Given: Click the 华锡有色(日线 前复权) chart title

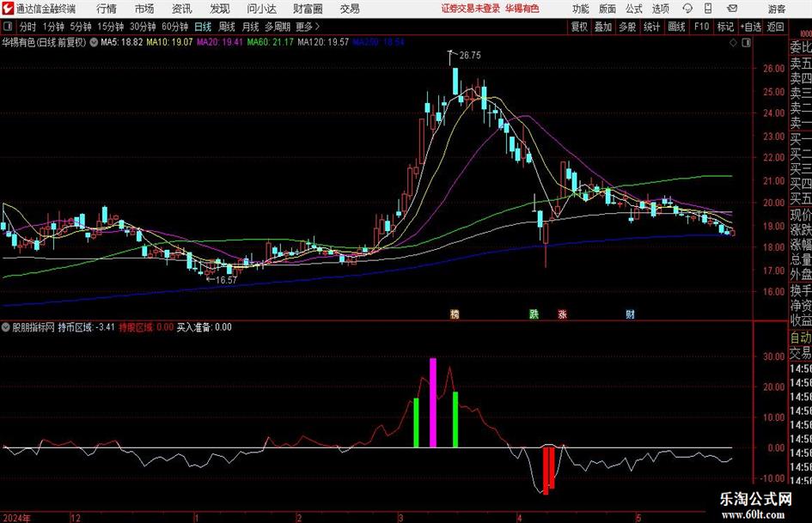Looking at the screenshot, I should (44, 42).
